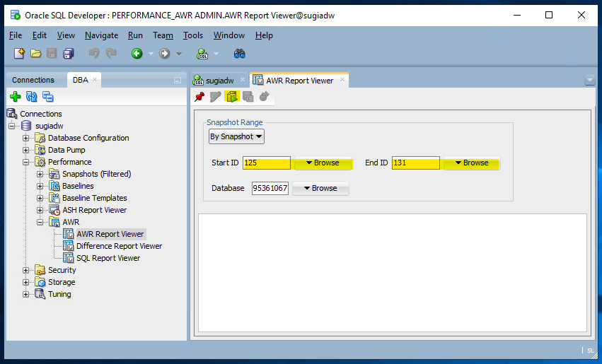The width and height of the screenshot is (602, 364).
Task: Click the Start ID input field
Action: [x=267, y=163]
